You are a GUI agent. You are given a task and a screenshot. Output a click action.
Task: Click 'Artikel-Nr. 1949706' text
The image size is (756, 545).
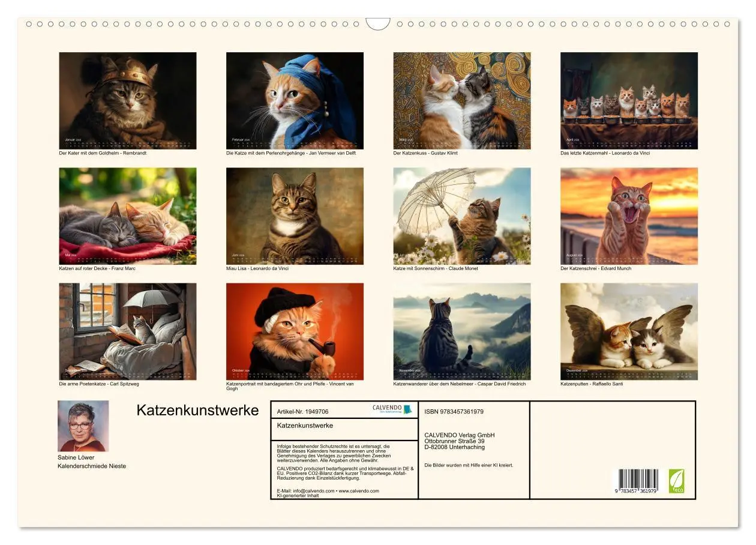(303, 412)
